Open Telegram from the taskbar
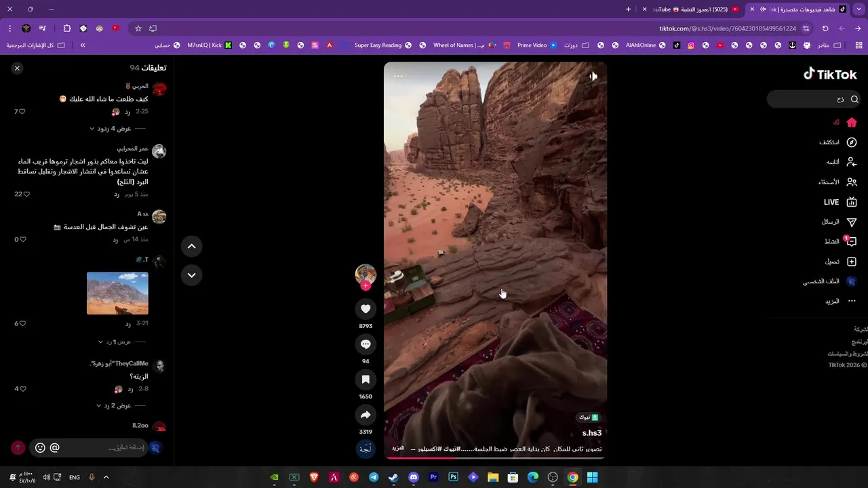 pos(374,477)
